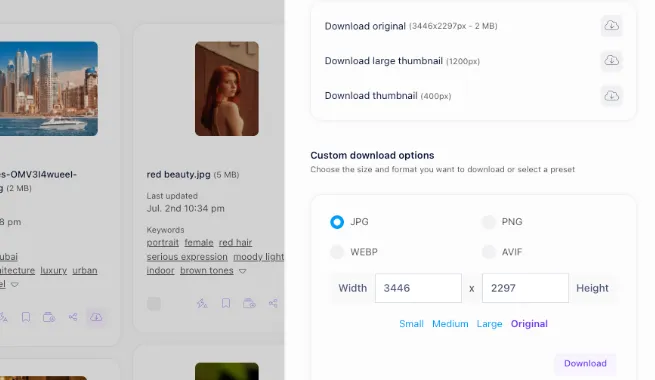Click folder icon on red beauty.jpg card
Viewport: 655px width, 380px height.
[x=249, y=304]
